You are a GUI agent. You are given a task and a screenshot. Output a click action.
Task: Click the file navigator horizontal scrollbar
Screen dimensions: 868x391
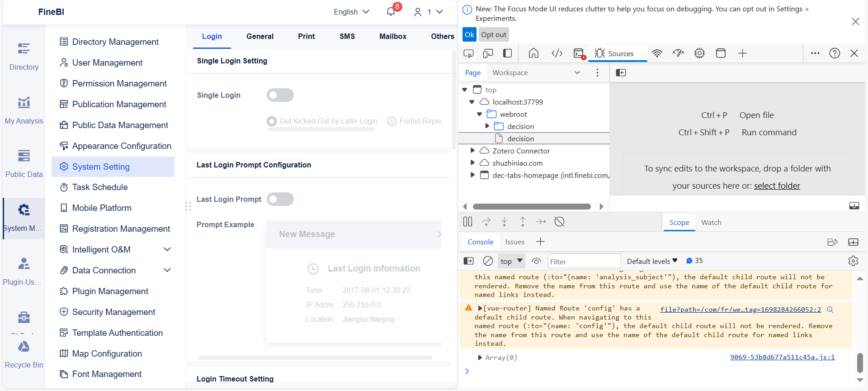(532, 206)
